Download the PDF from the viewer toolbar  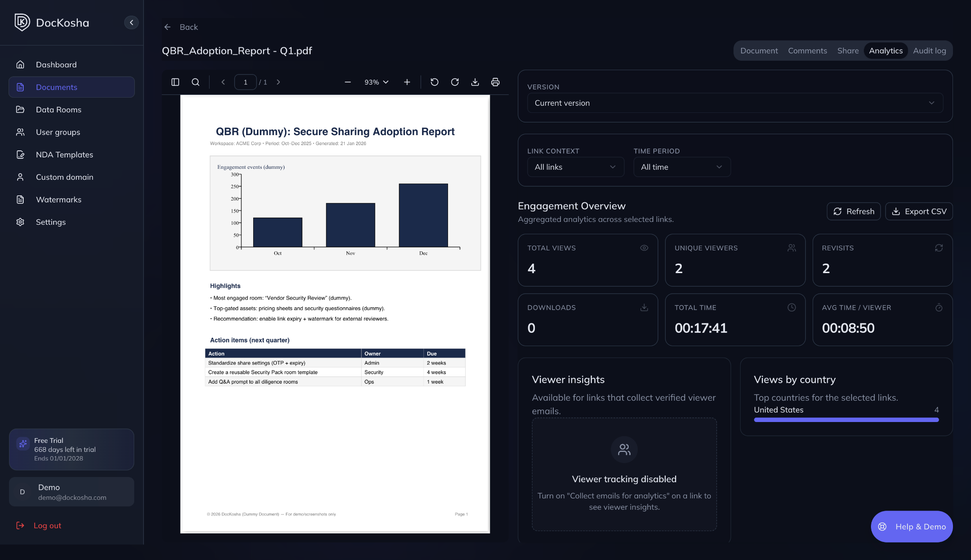[475, 82]
